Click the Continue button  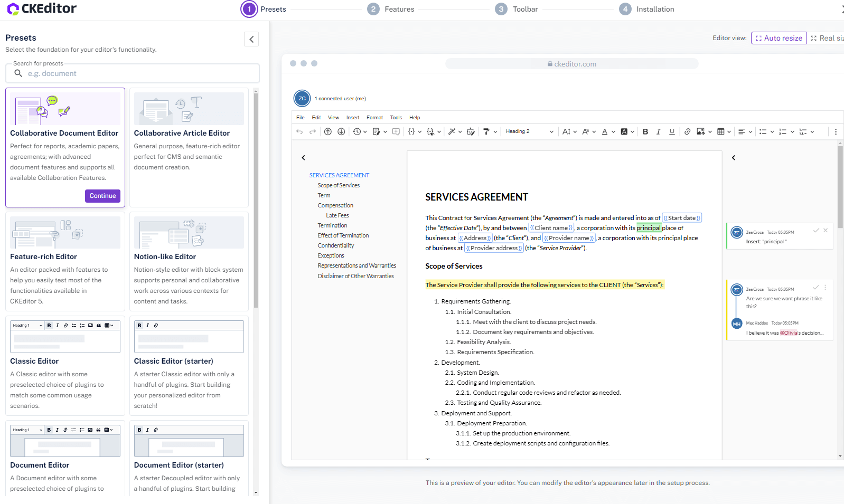(102, 196)
